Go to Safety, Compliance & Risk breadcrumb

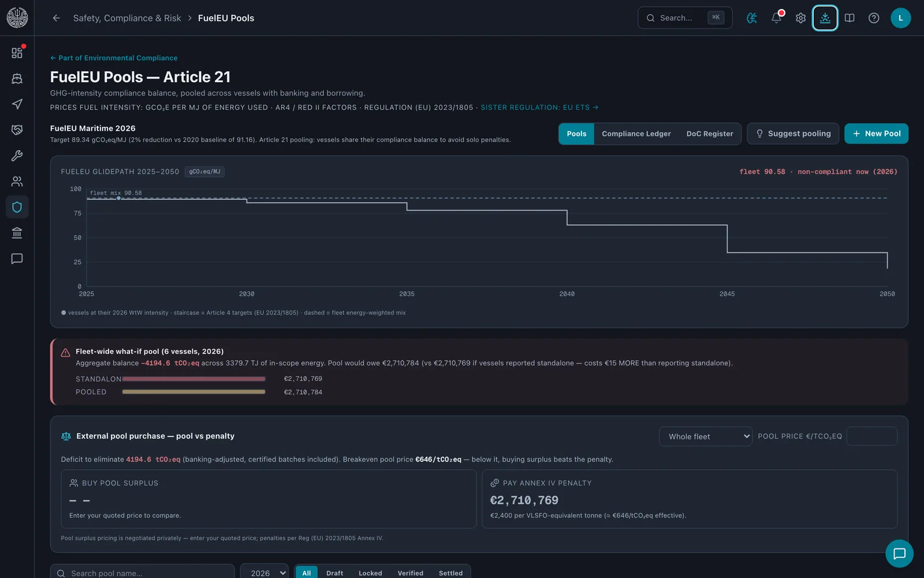[x=127, y=18]
